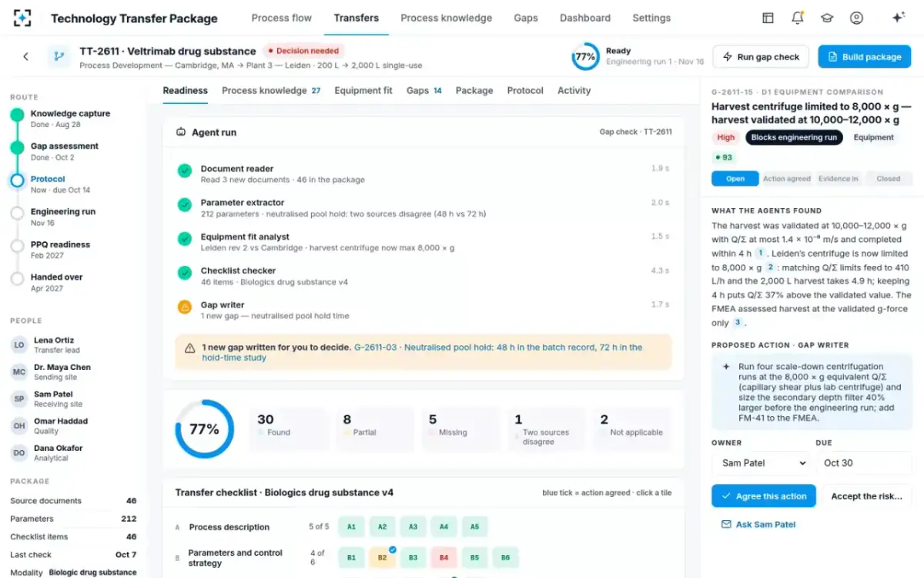This screenshot has height=578, width=924.
Task: Click the DO avatar for Dana Okafor
Action: (18, 453)
